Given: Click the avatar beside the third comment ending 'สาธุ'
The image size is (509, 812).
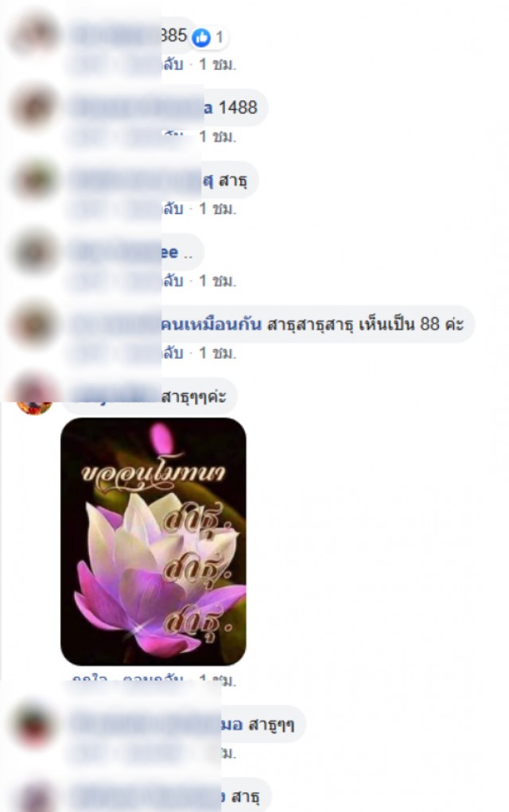Looking at the screenshot, I should (x=35, y=179).
